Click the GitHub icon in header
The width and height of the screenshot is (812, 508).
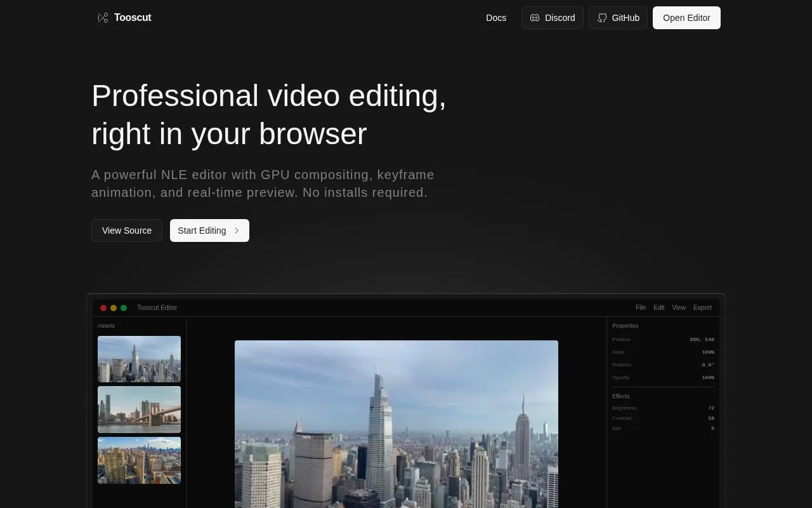(x=602, y=18)
